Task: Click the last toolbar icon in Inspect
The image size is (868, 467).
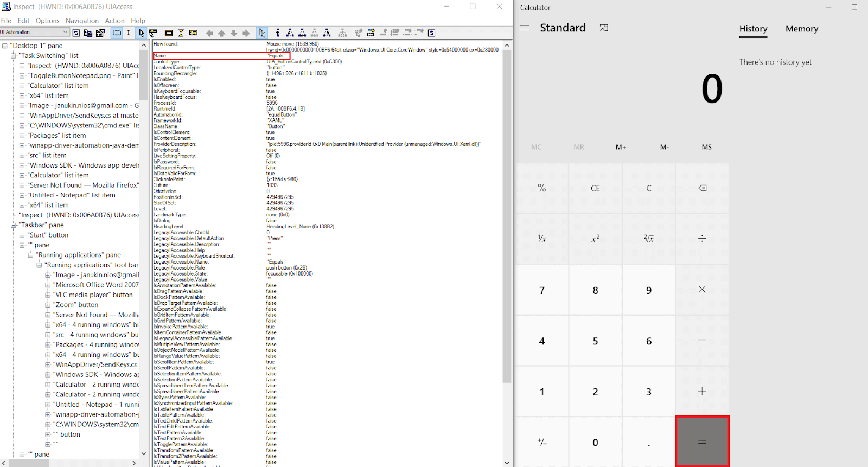Action: 431,33
